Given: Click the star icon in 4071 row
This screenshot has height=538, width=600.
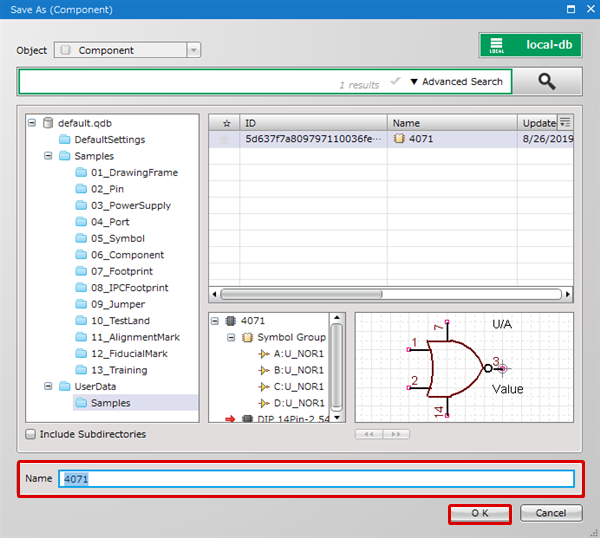Looking at the screenshot, I should [x=225, y=140].
